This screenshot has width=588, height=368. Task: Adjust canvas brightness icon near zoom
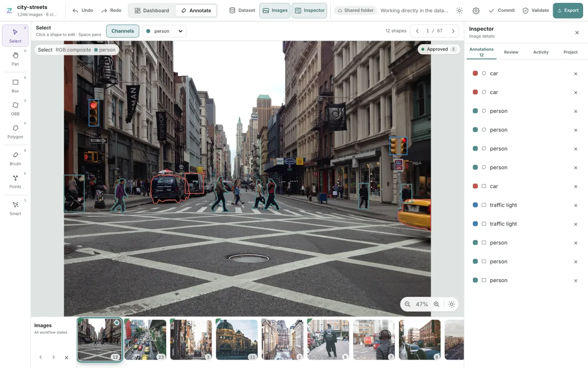(x=451, y=304)
